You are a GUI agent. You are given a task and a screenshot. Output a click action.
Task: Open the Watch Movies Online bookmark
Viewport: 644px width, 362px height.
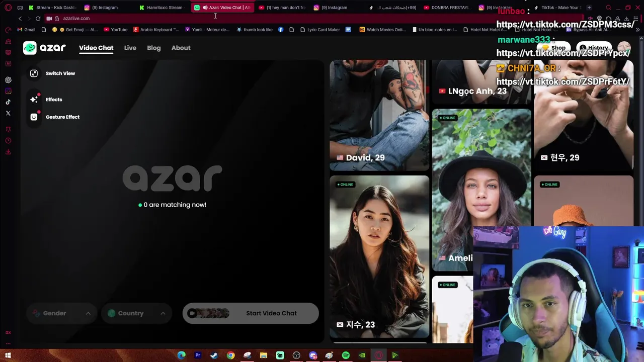382,30
